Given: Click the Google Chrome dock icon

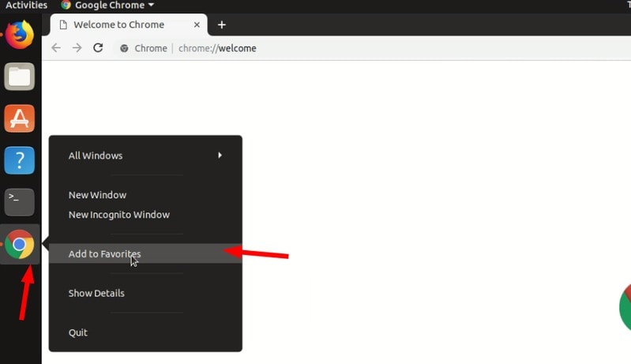Looking at the screenshot, I should (19, 244).
